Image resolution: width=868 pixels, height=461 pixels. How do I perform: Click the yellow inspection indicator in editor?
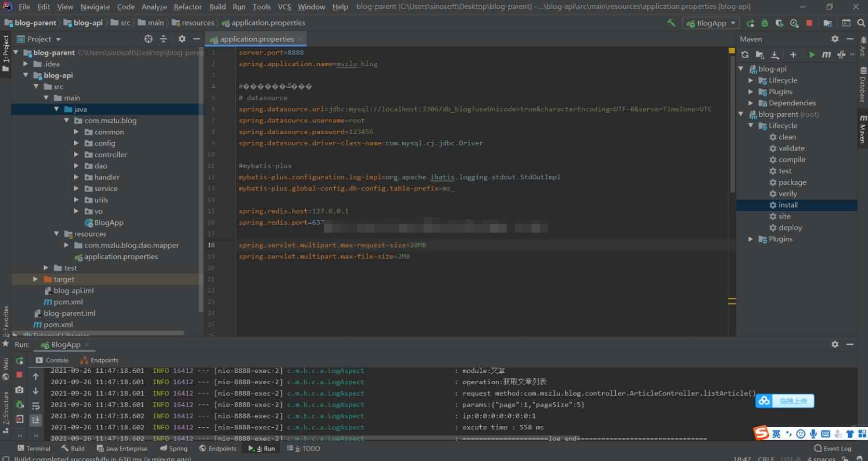click(x=732, y=51)
